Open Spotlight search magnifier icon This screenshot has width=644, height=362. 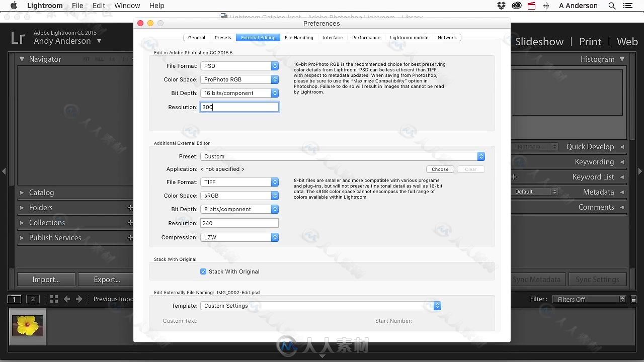click(612, 6)
